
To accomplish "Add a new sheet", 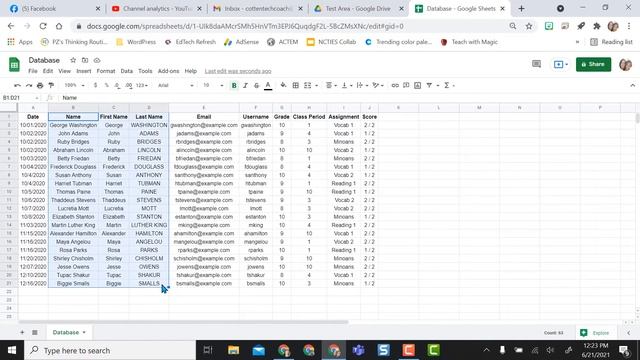I will click(22, 332).
